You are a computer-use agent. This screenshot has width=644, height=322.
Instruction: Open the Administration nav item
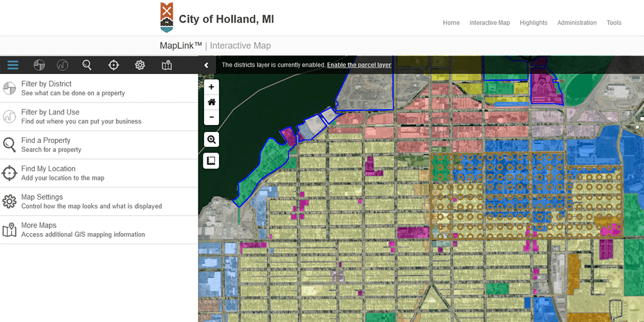[576, 23]
